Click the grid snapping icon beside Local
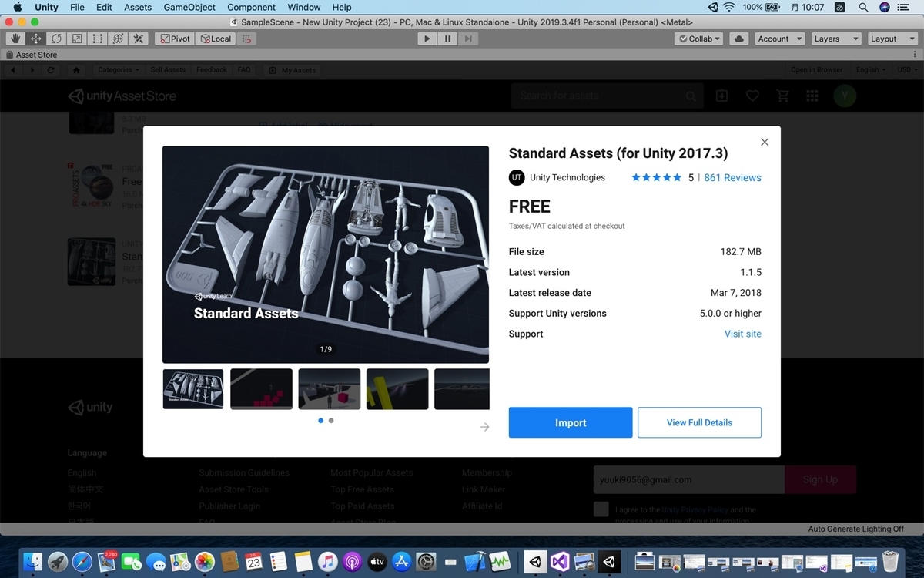 click(247, 39)
